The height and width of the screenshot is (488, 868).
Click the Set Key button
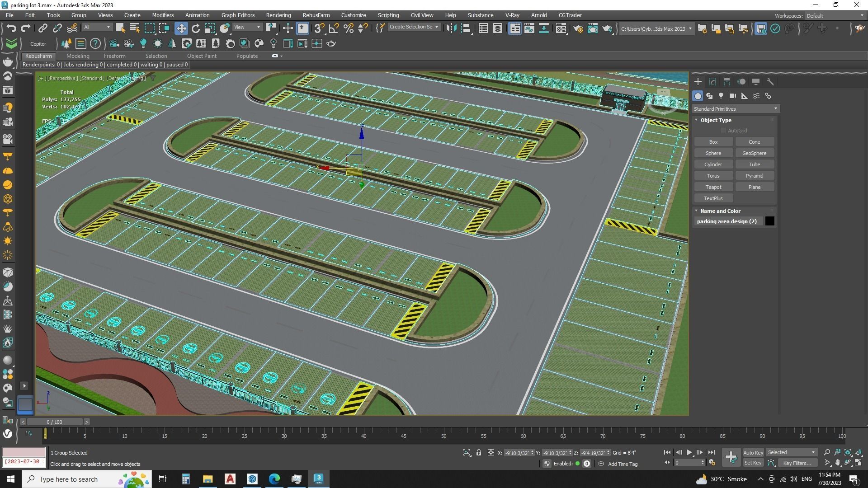coord(753,463)
